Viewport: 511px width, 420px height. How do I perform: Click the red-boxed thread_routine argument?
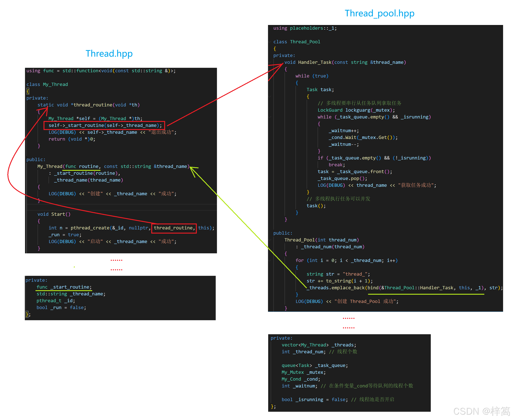coord(174,228)
